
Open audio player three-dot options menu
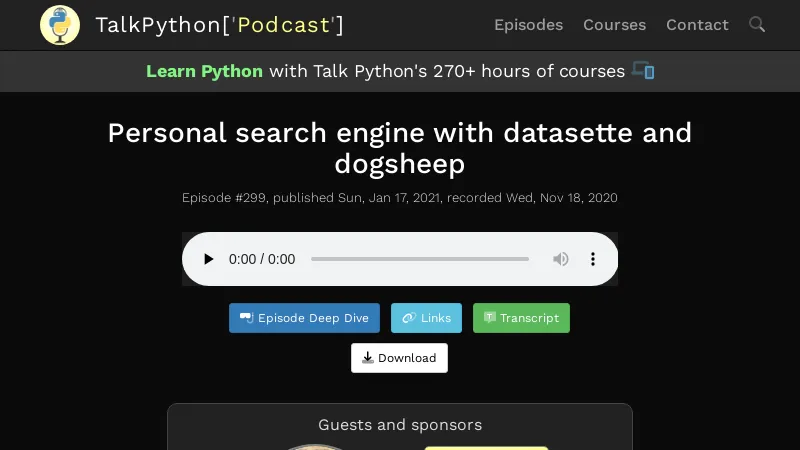point(592,259)
